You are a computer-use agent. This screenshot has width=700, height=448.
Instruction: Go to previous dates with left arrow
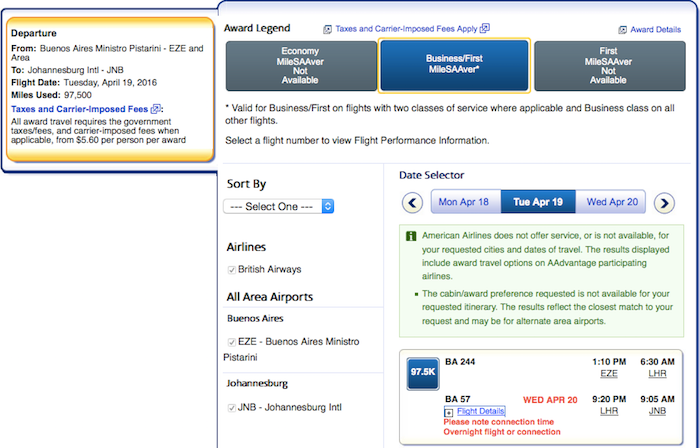click(412, 203)
